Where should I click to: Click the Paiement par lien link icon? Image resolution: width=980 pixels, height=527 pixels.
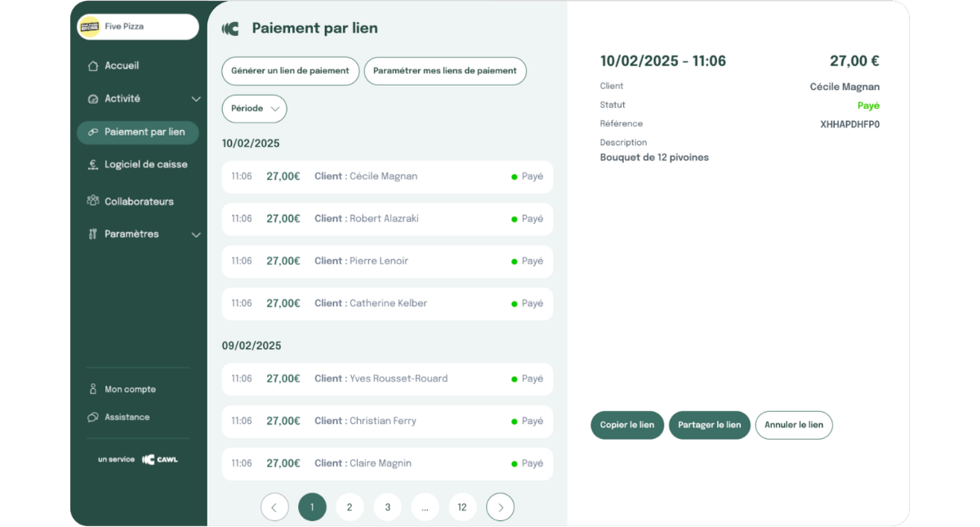pyautogui.click(x=93, y=132)
